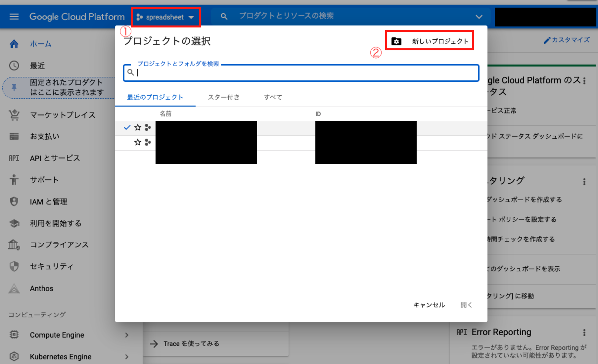Open the monitoring card's three-dot menu

coord(584,182)
